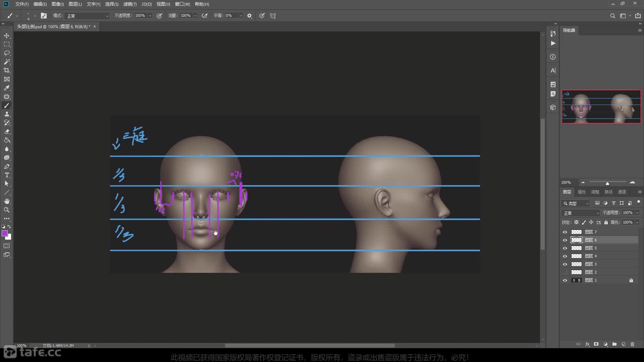Select the Spot Healing Brush tool

(x=7, y=97)
